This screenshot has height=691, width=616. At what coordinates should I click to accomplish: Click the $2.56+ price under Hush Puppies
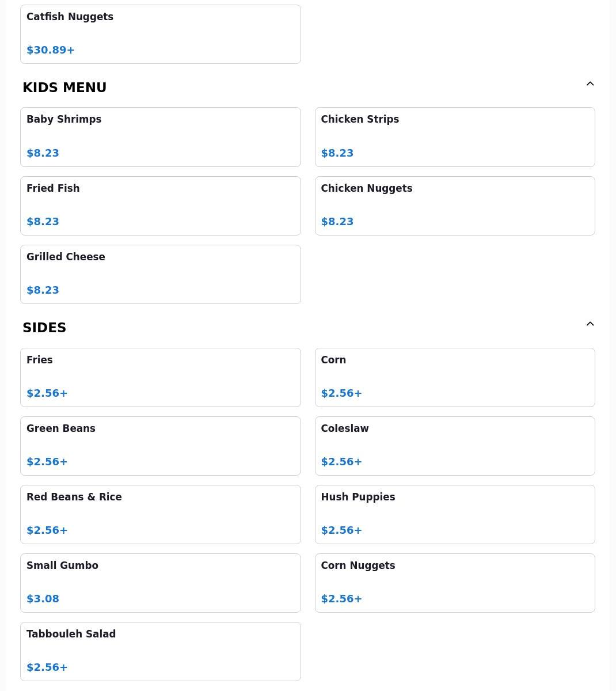(341, 530)
